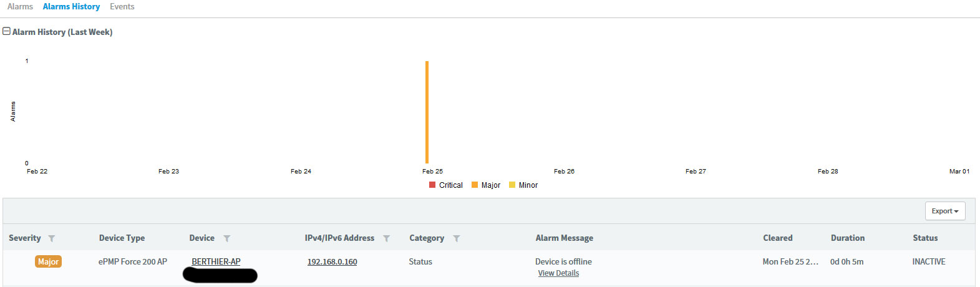This screenshot has width=980, height=287.
Task: Switch to the Alarms tab
Action: coord(20,6)
